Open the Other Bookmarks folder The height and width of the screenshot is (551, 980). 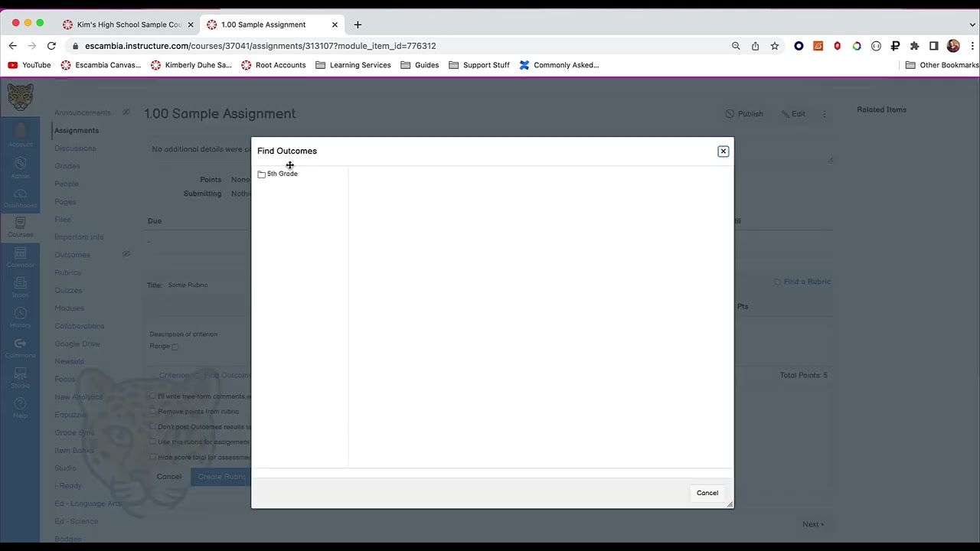tap(942, 65)
